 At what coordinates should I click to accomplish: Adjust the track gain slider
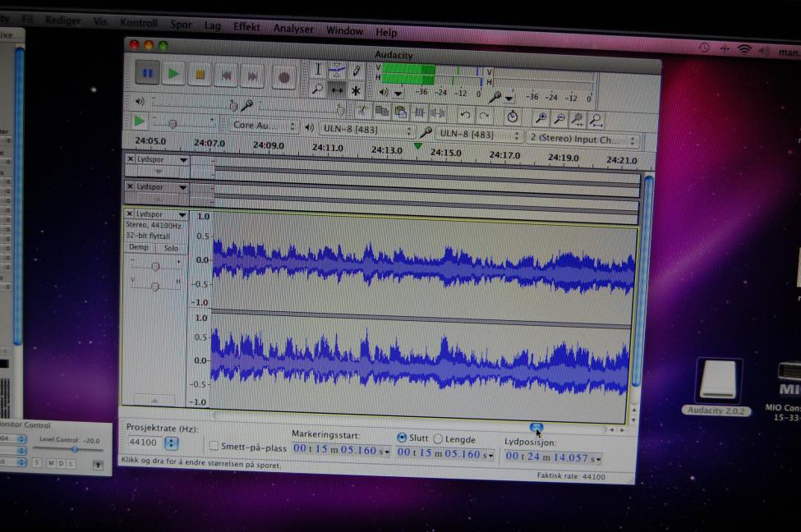pyautogui.click(x=155, y=265)
